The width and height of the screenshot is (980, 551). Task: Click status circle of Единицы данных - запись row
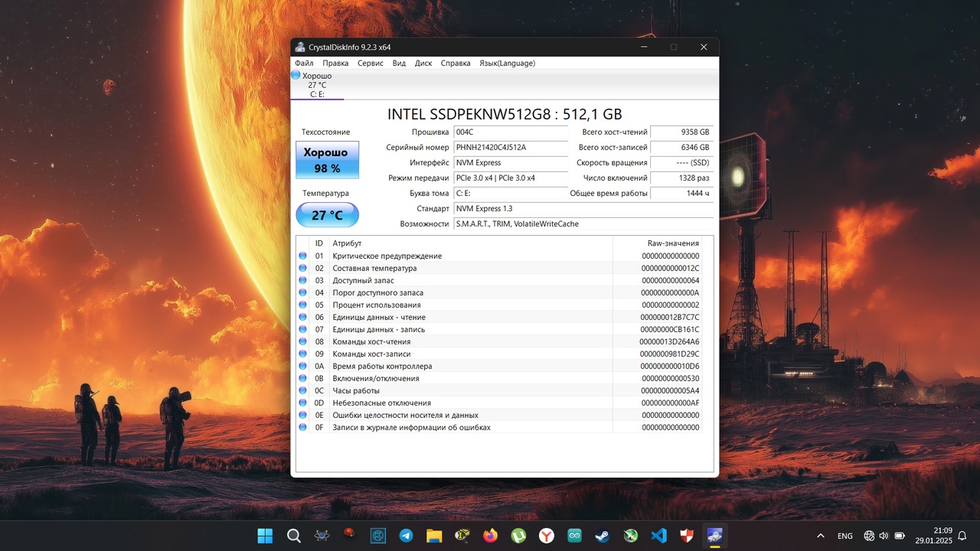302,329
